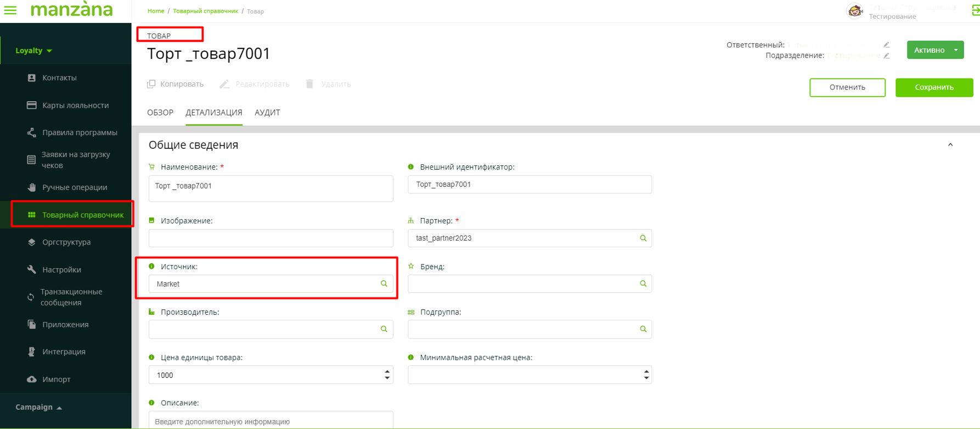Click the Копировать copy icon
980x429 pixels.
tap(151, 84)
